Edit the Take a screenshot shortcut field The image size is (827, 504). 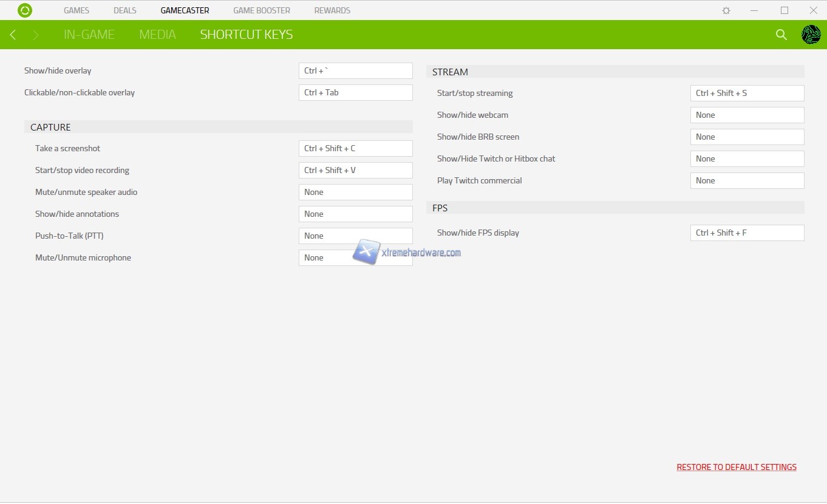(355, 148)
